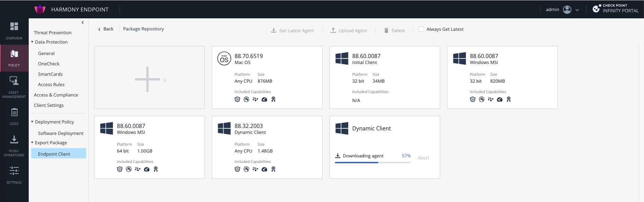Image resolution: width=644 pixels, height=202 pixels.
Task: Open the Overview dashboard icon
Action: (14, 27)
